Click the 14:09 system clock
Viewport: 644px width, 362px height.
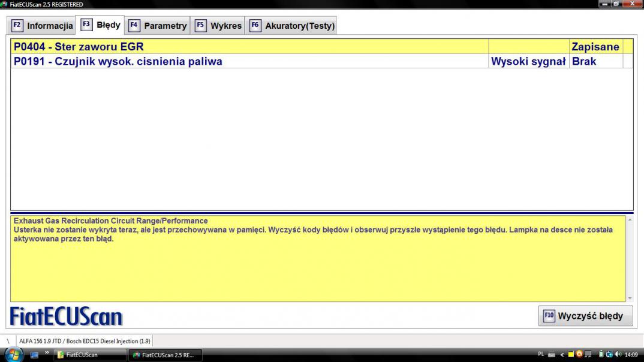tap(631, 355)
